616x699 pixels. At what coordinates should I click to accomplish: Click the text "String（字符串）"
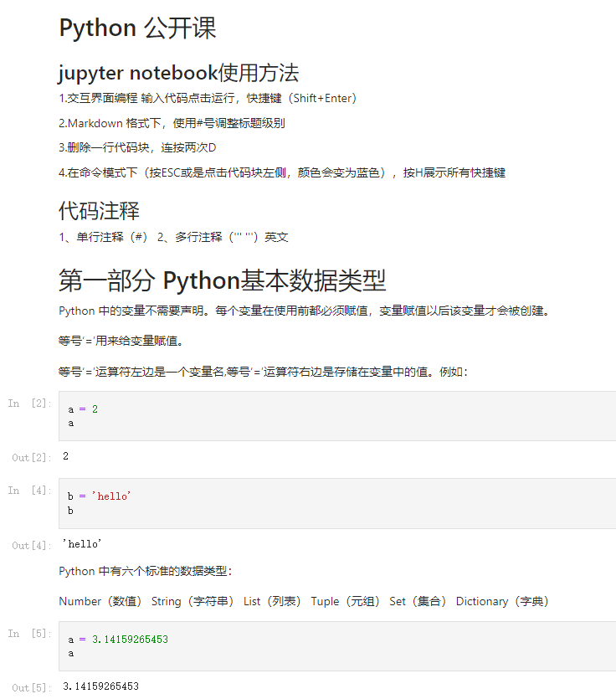192,601
